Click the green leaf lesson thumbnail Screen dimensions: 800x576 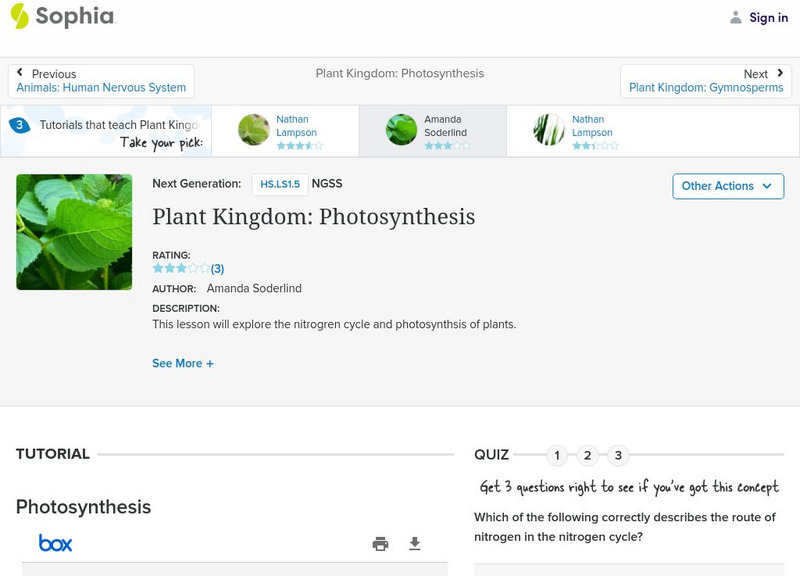point(74,232)
